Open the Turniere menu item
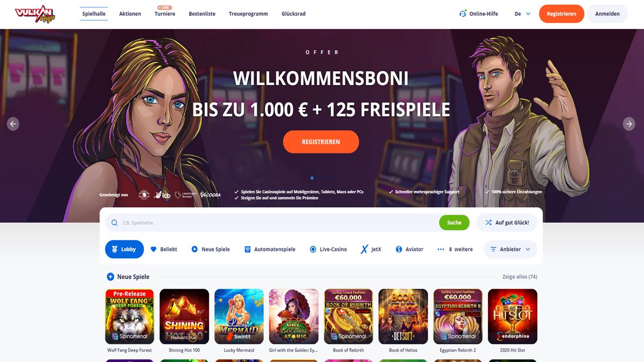Viewport: 644px width, 362px height. pos(165,14)
